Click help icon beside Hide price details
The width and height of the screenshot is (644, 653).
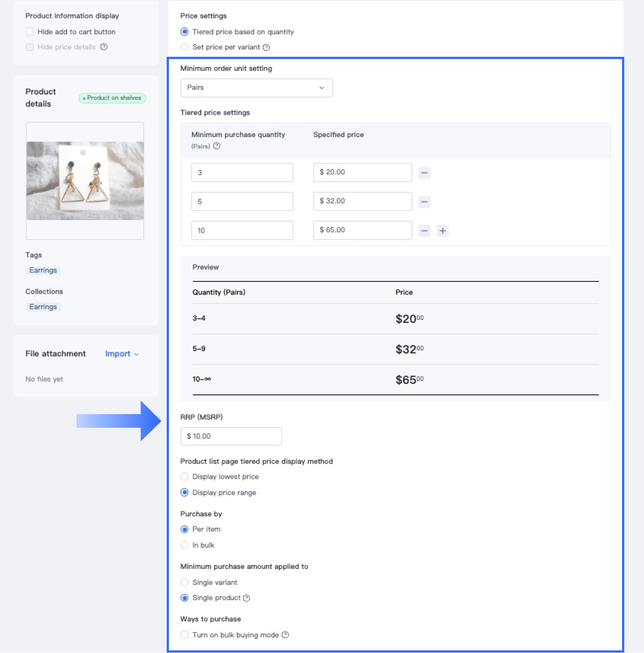(104, 47)
